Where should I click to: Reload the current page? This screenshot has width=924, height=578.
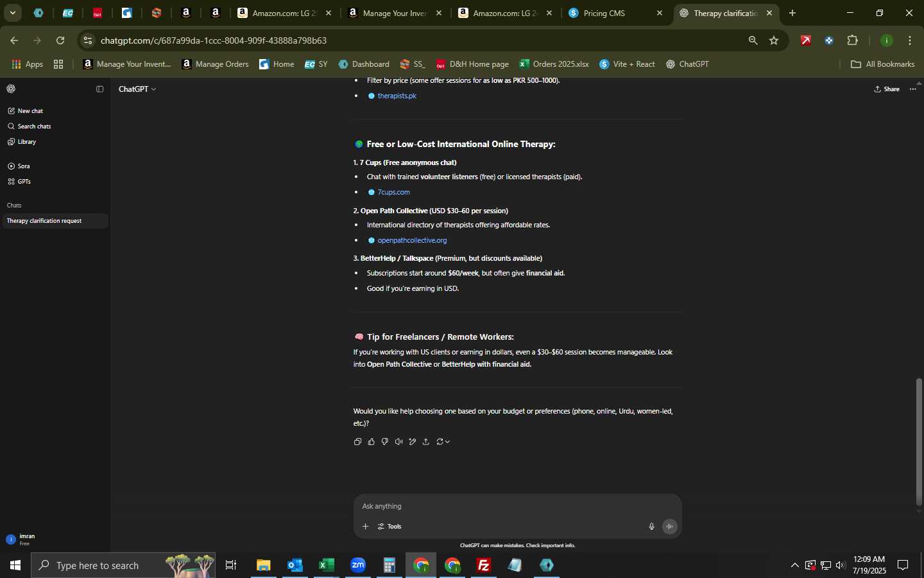[60, 40]
